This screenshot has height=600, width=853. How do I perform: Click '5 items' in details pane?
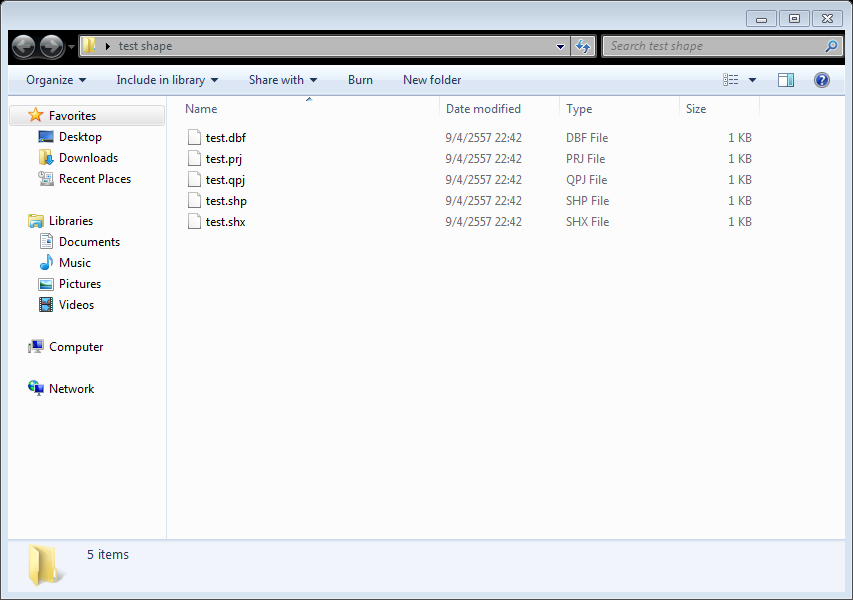[108, 554]
